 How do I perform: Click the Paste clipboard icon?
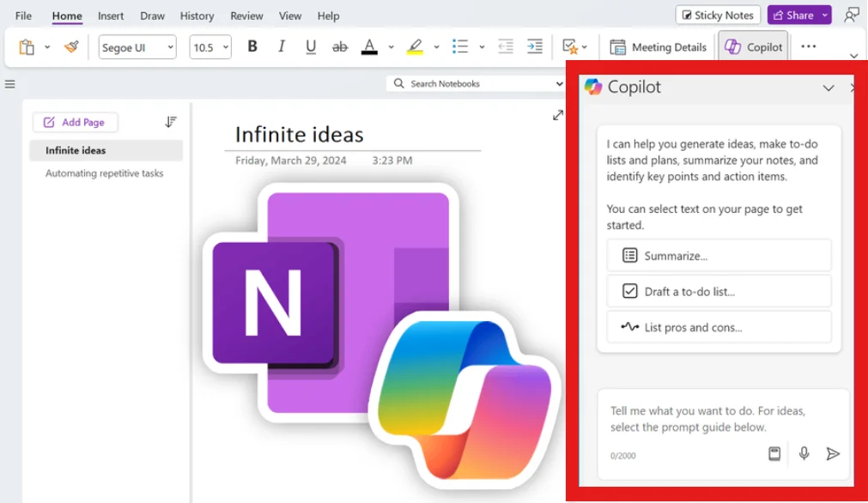click(x=27, y=47)
